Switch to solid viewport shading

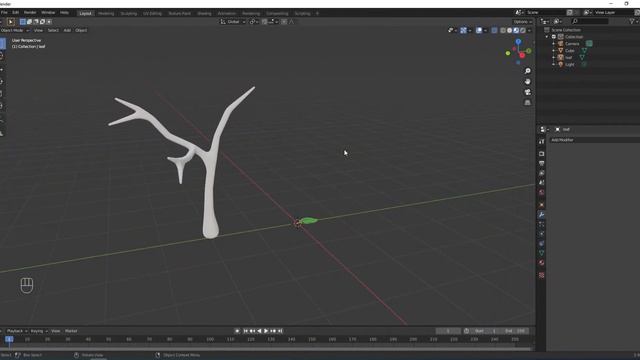[509, 30]
